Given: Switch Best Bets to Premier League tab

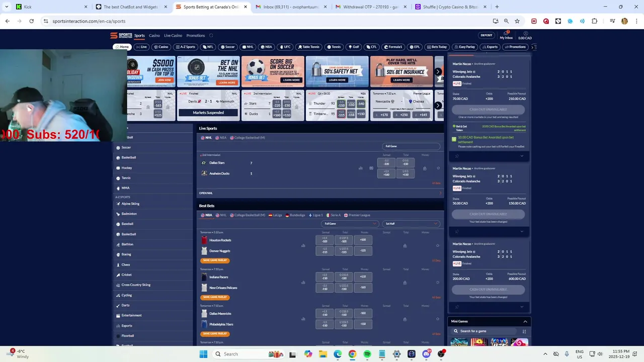Looking at the screenshot, I should [357, 215].
